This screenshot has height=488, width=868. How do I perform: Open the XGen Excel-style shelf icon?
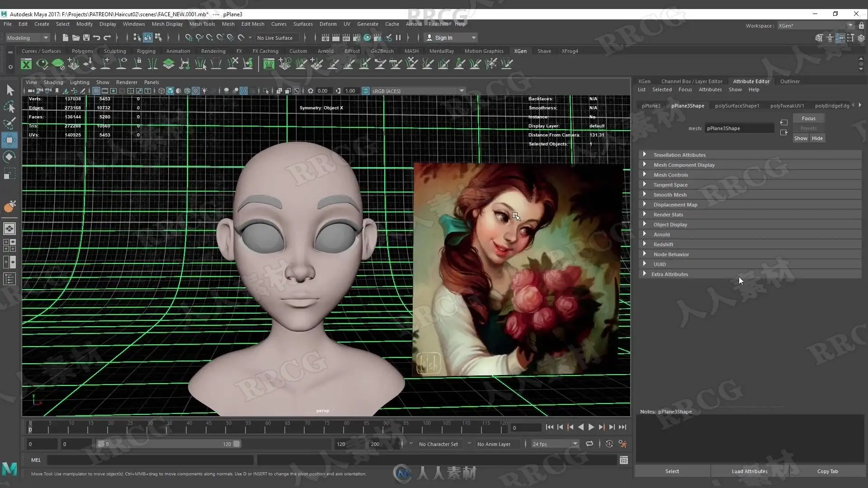coord(26,64)
